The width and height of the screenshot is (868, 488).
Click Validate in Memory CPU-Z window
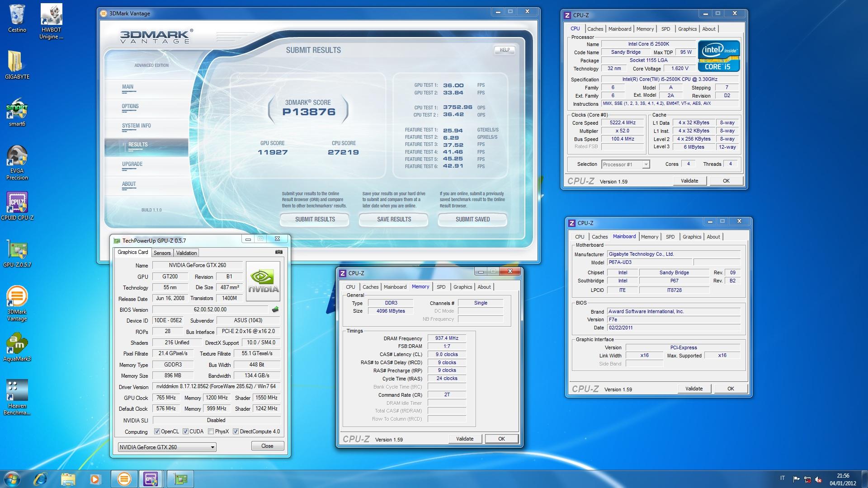click(465, 439)
